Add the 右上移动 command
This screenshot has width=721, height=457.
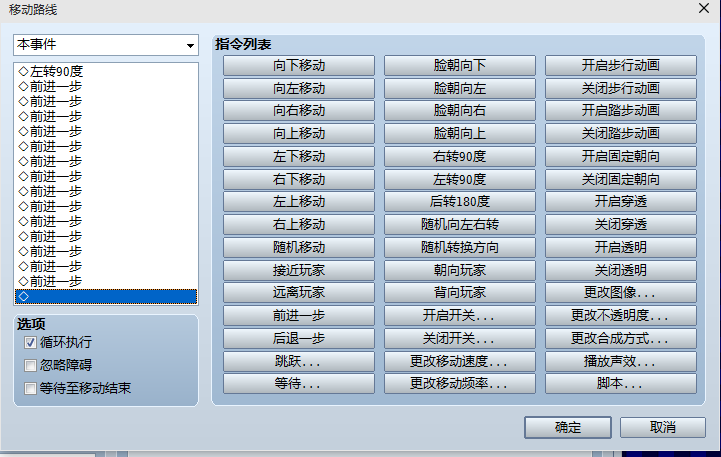pos(299,224)
